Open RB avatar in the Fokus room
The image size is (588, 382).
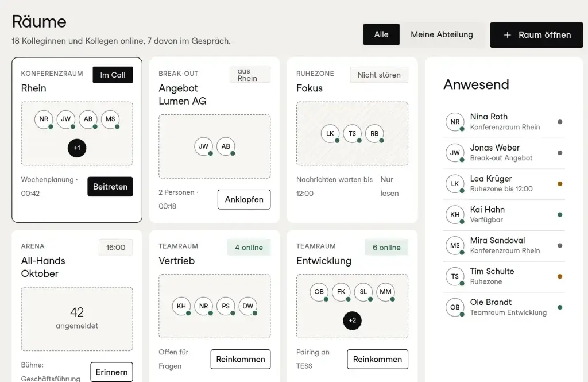[x=374, y=134]
